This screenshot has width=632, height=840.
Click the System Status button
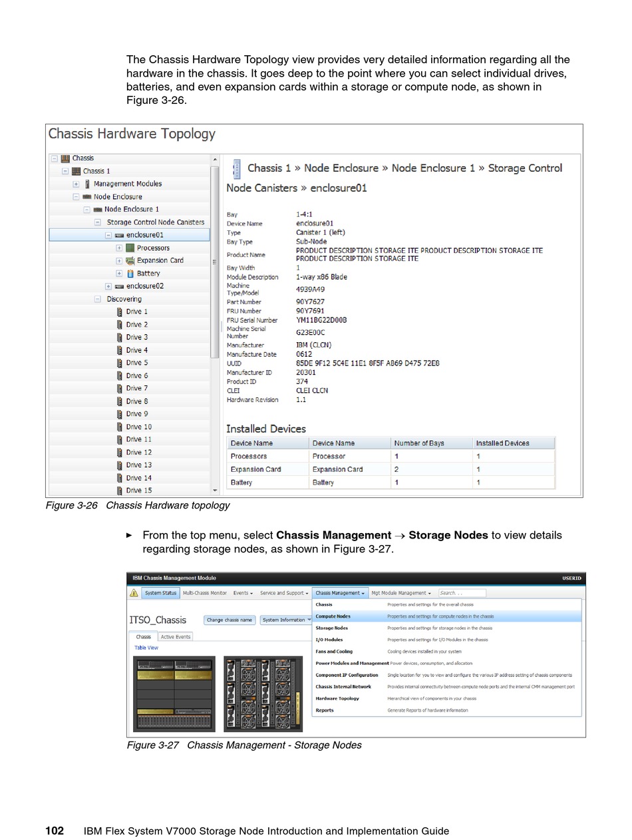(160, 593)
